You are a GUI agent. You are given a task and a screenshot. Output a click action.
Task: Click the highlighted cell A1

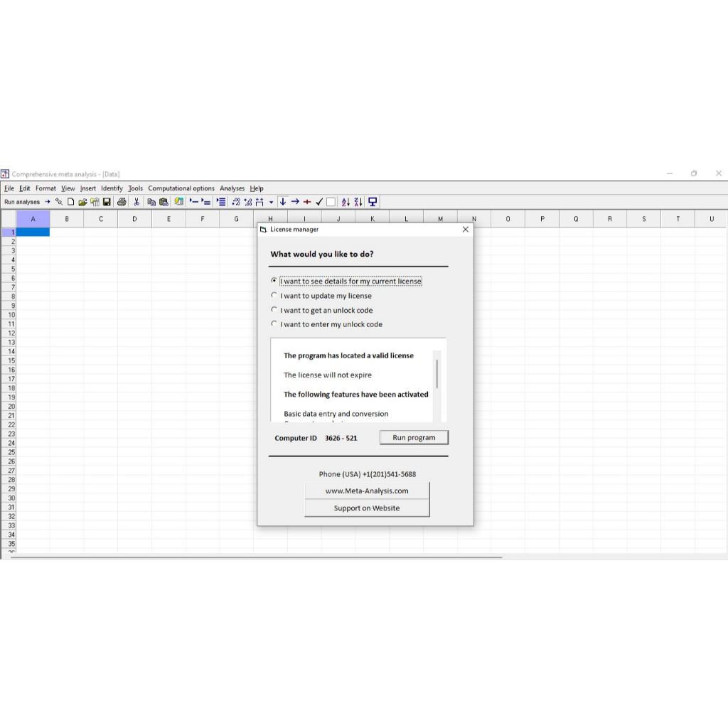pos(33,232)
